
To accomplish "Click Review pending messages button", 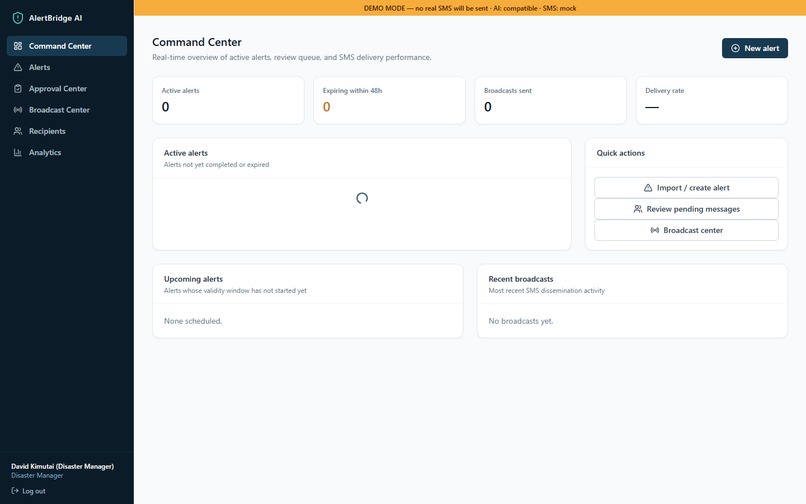I will pos(686,209).
